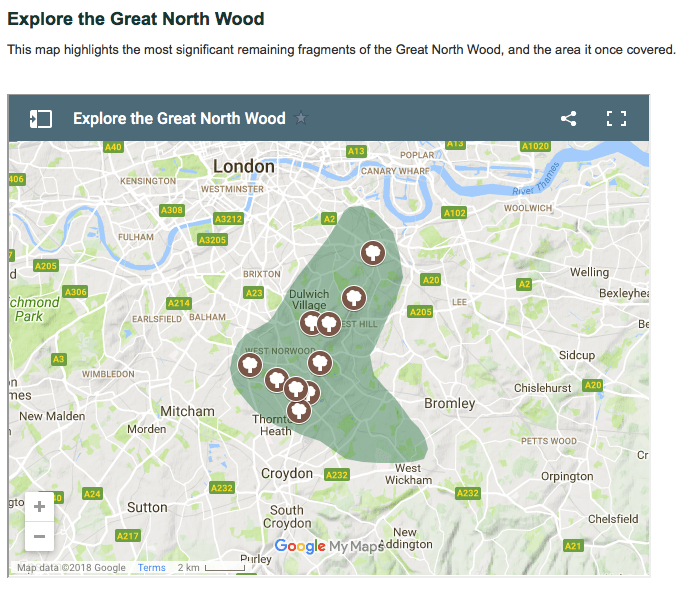683x589 pixels.
Task: Star the Great North Wood map
Action: click(x=301, y=119)
